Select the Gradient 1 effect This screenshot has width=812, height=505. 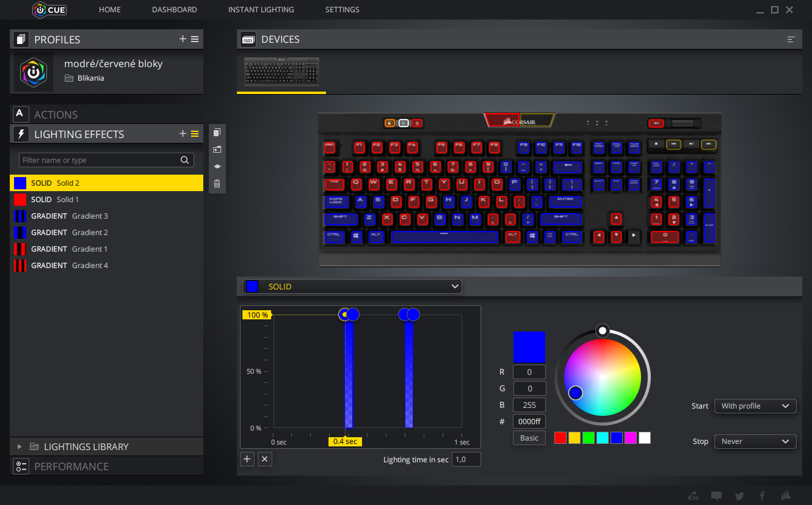(107, 249)
